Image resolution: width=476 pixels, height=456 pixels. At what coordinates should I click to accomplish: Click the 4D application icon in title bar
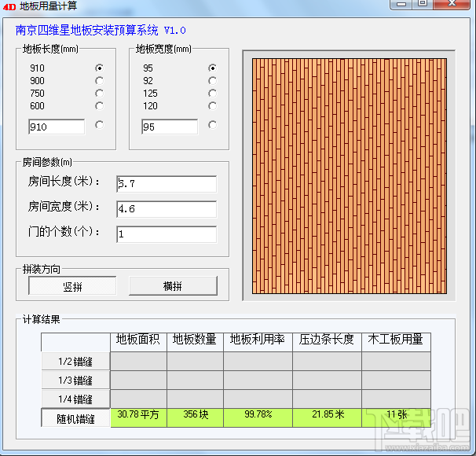pos(9,6)
